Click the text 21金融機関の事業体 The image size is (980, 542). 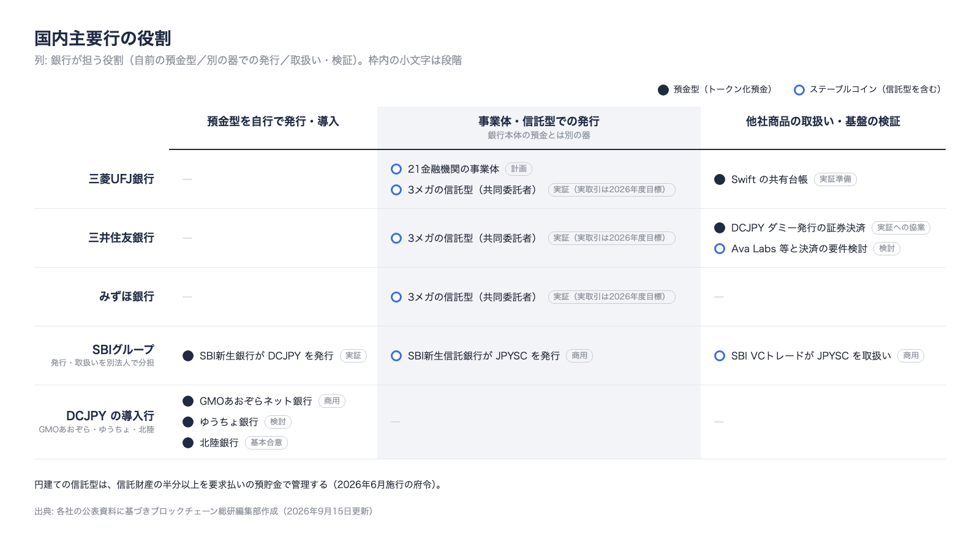pyautogui.click(x=454, y=169)
